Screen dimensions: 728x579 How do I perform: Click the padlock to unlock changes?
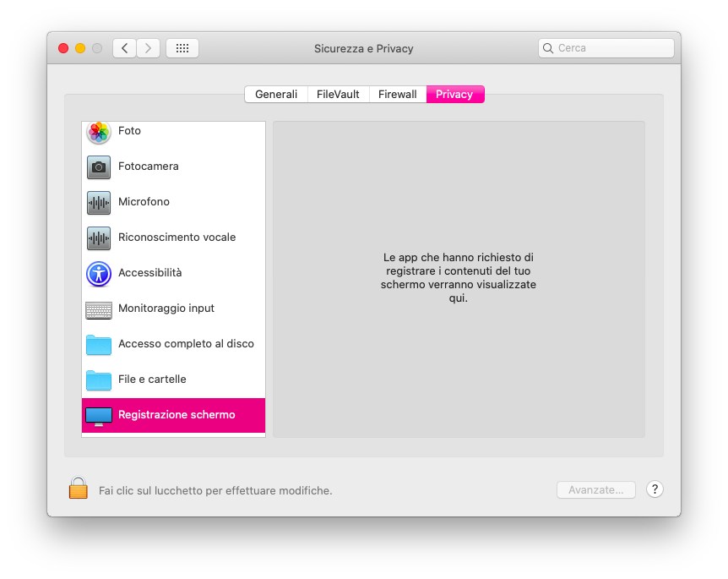[x=79, y=488]
